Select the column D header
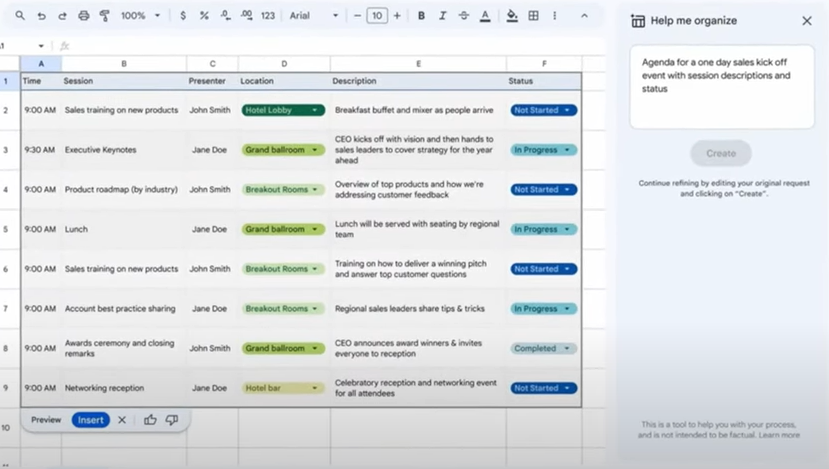The image size is (829, 469). click(284, 64)
